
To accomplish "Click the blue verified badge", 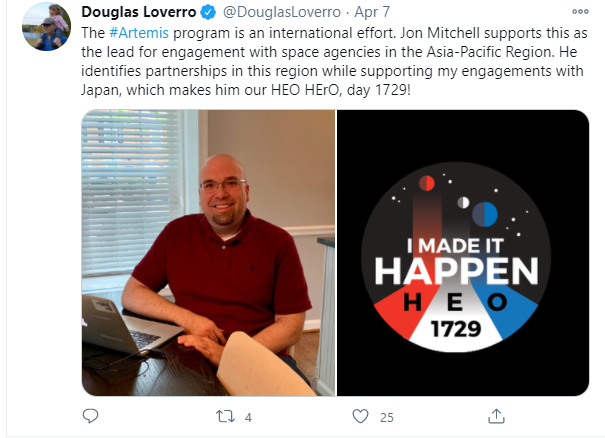I will [208, 13].
